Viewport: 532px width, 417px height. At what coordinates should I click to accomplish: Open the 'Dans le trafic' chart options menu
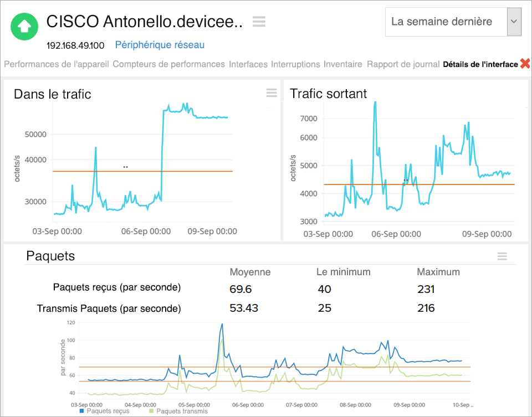[x=271, y=93]
